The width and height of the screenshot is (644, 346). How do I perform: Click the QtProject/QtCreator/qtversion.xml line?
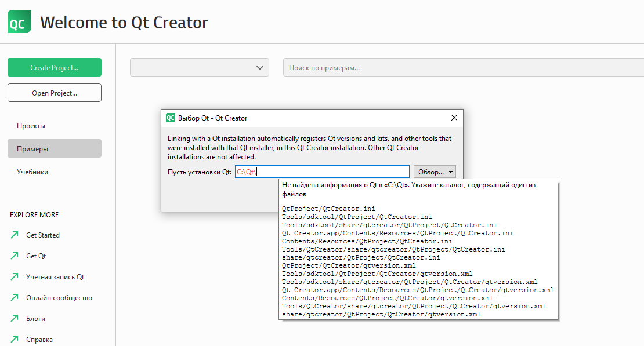(x=349, y=265)
